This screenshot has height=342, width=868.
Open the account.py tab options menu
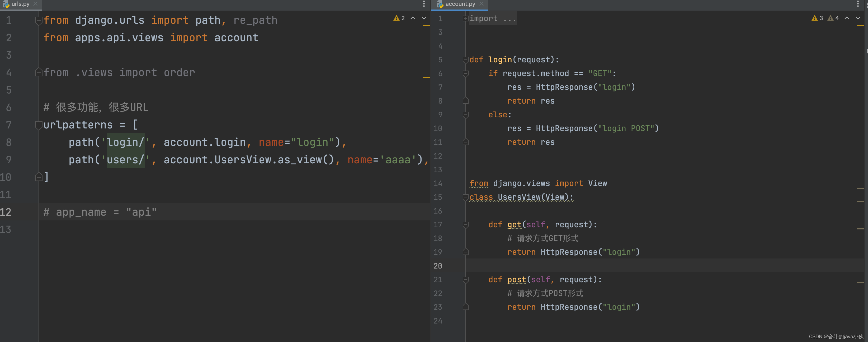coord(857,4)
